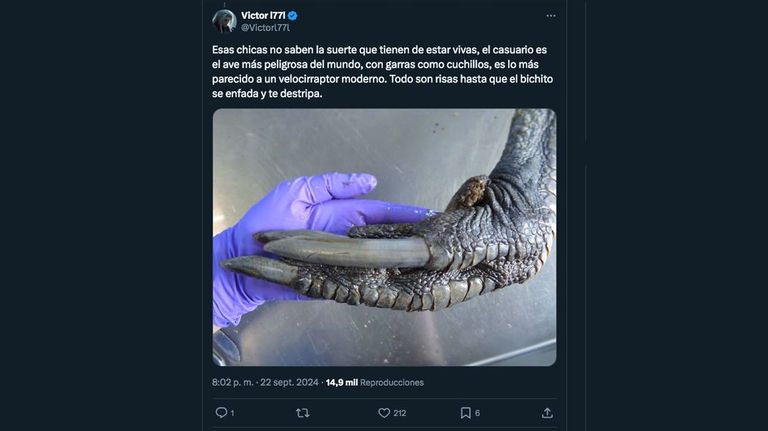Open the cassowary claw photo
Viewport: 768px width, 431px height.
tap(384, 237)
